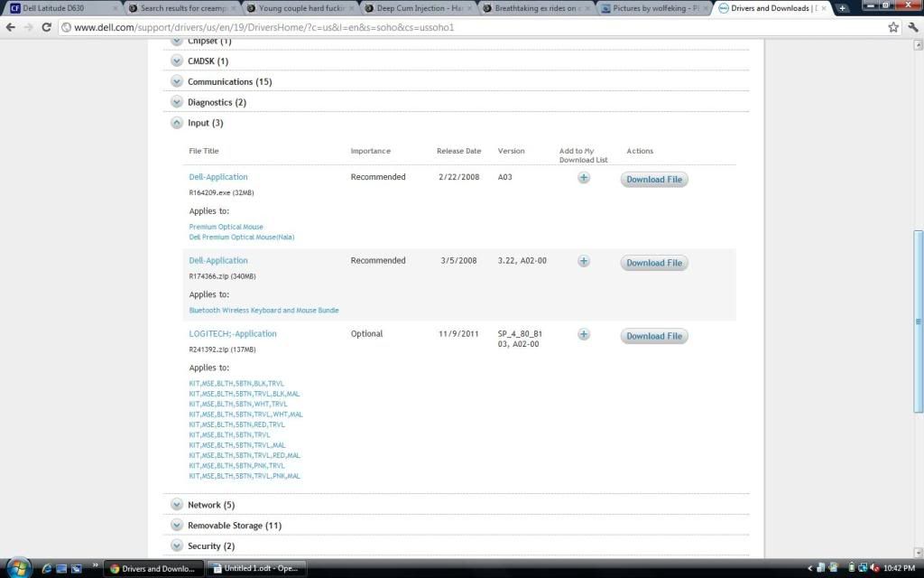The image size is (924, 578).
Task: Collapse the Input (3) category
Action: tap(176, 123)
